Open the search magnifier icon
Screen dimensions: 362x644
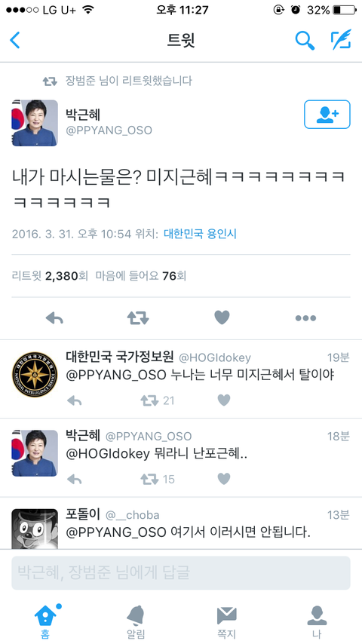pyautogui.click(x=305, y=40)
